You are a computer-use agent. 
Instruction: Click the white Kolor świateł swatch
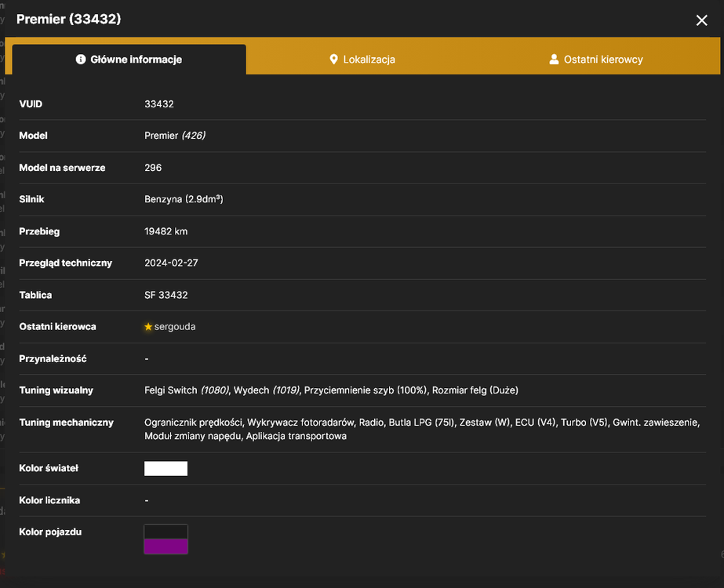[166, 469]
